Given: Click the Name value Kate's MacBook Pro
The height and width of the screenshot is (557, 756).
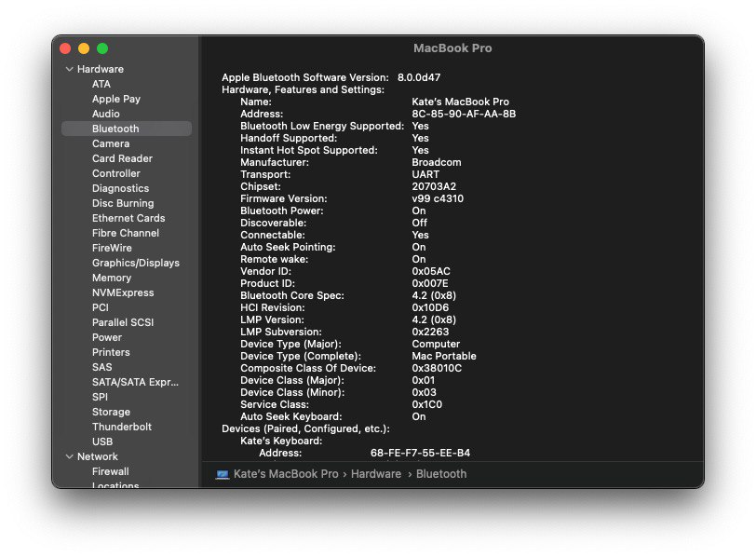Looking at the screenshot, I should pos(461,102).
